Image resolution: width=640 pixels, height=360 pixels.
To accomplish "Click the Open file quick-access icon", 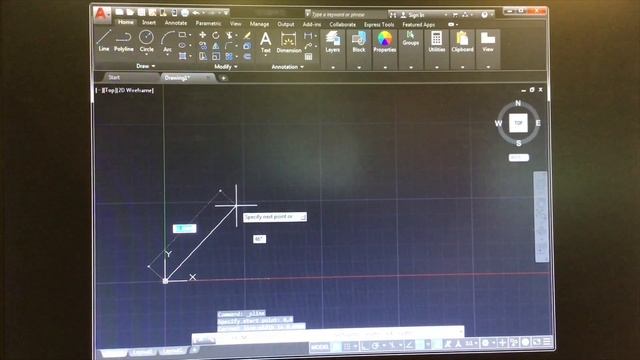I will (x=130, y=12).
